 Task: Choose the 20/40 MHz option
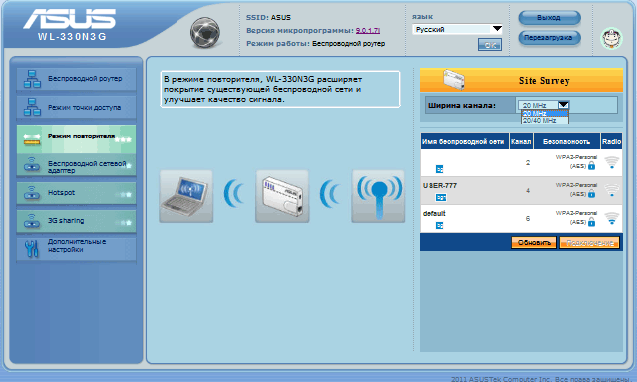click(x=545, y=121)
